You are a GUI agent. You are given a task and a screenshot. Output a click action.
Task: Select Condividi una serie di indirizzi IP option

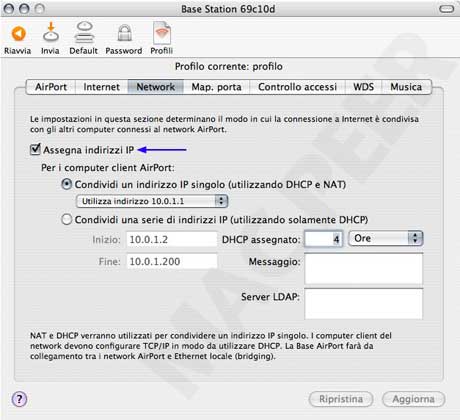click(67, 220)
